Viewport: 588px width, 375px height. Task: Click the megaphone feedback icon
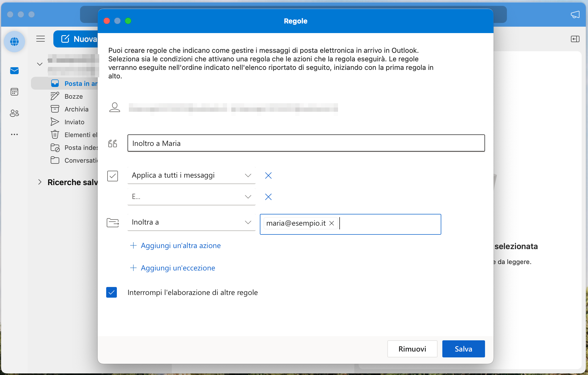click(575, 14)
